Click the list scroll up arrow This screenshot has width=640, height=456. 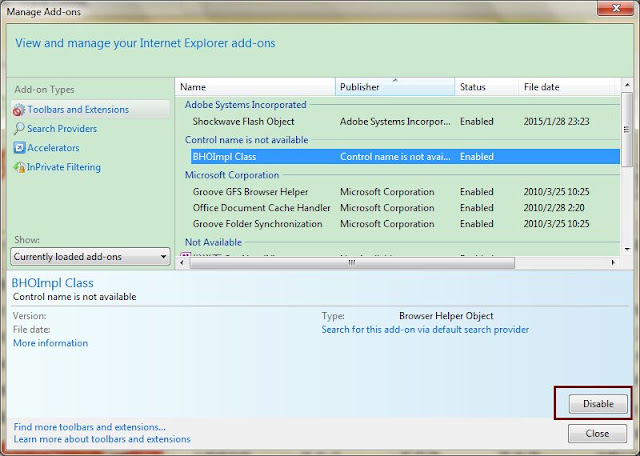627,85
